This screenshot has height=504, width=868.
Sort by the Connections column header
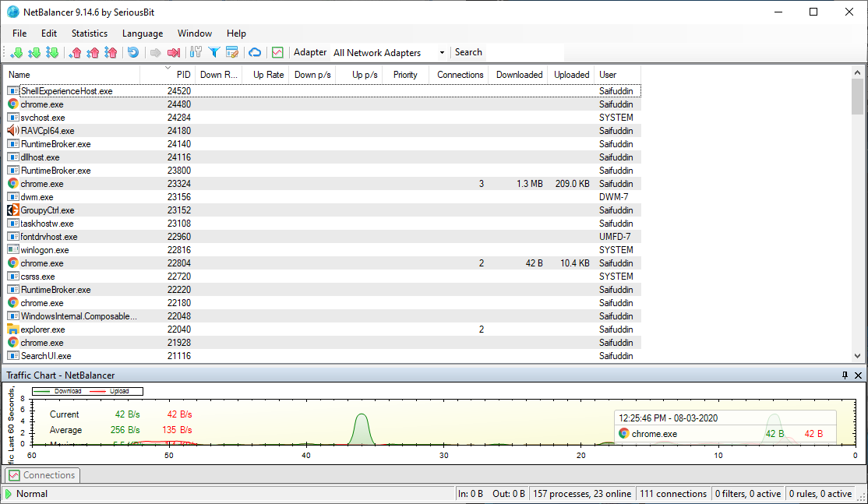pos(460,75)
